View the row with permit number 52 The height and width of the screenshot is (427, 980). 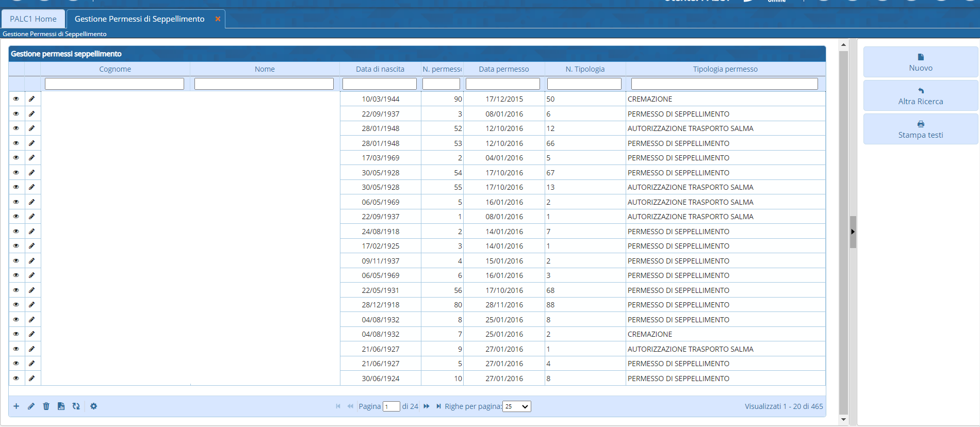[x=16, y=128]
